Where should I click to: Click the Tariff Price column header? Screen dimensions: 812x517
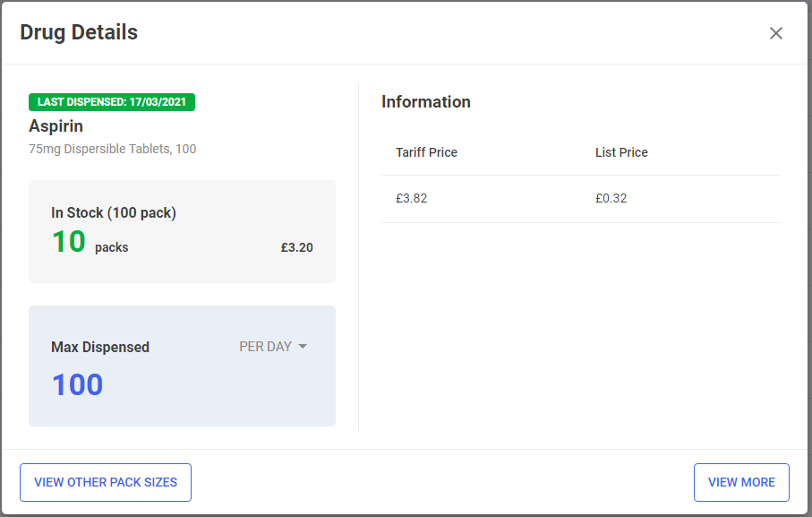pos(426,152)
